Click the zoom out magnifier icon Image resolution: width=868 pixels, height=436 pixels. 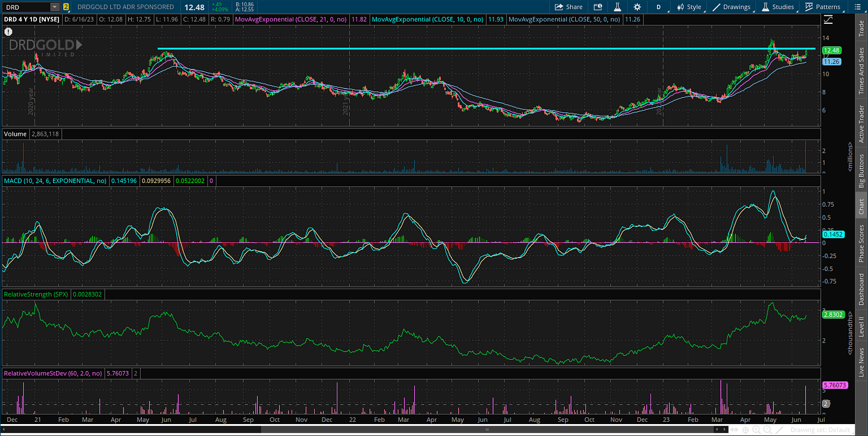click(768, 429)
